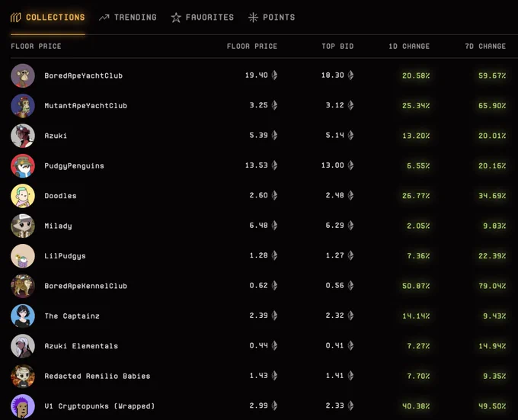Open the Milady collection name
Image resolution: width=518 pixels, height=420 pixels.
[58, 226]
